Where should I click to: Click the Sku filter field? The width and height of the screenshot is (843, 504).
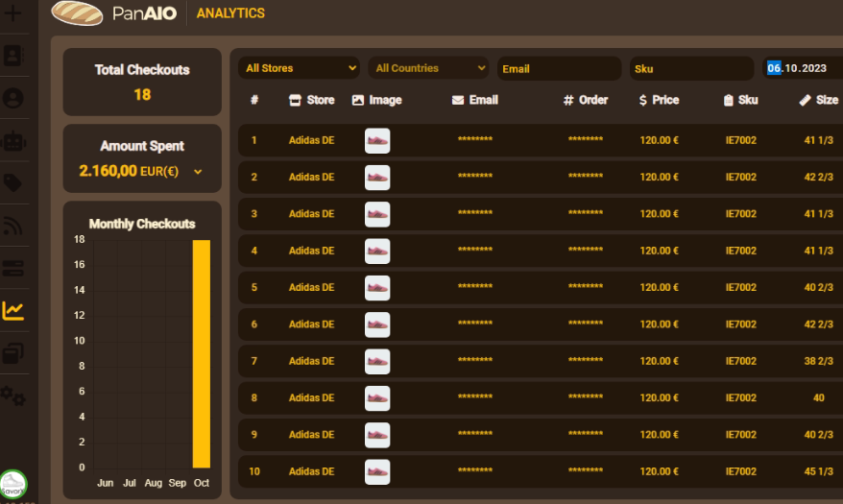click(x=691, y=69)
